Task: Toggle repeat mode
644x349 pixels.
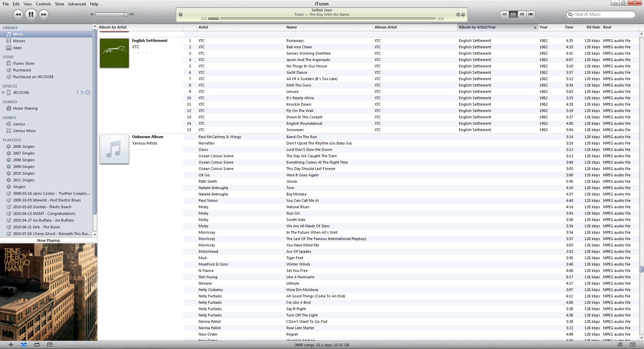Action: [37, 345]
